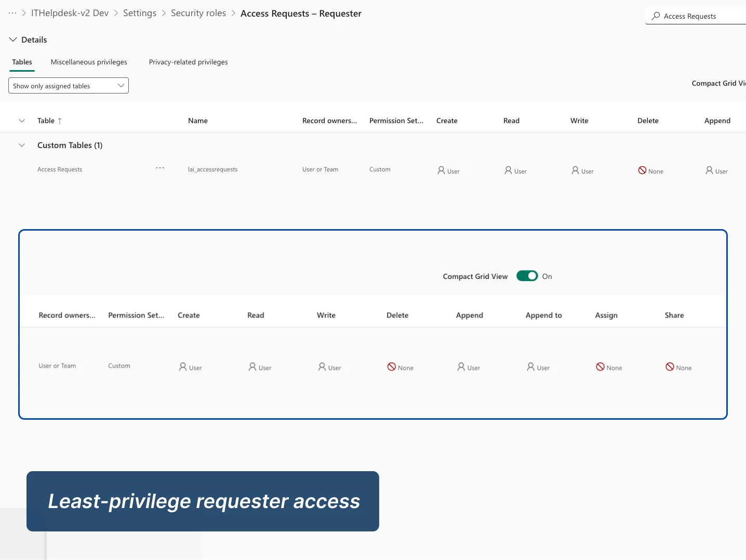Navigate to Security roles via breadcrumb
This screenshot has width=746, height=560.
coord(198,13)
